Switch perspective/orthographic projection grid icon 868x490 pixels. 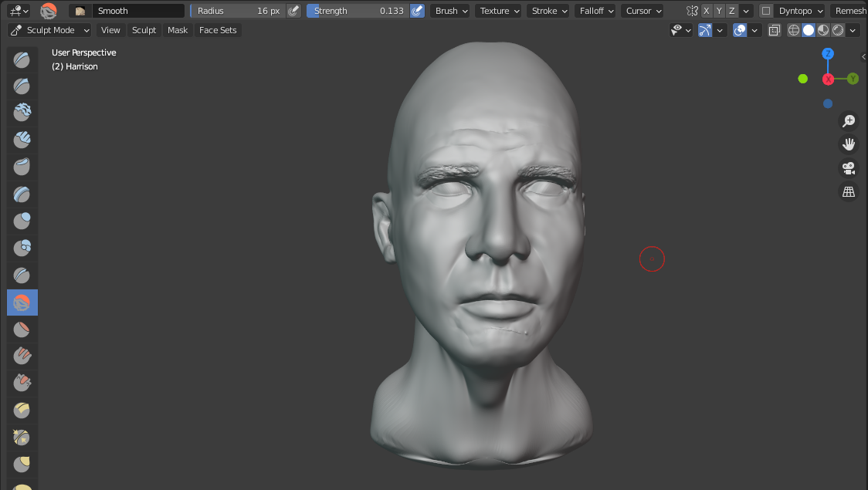point(848,192)
